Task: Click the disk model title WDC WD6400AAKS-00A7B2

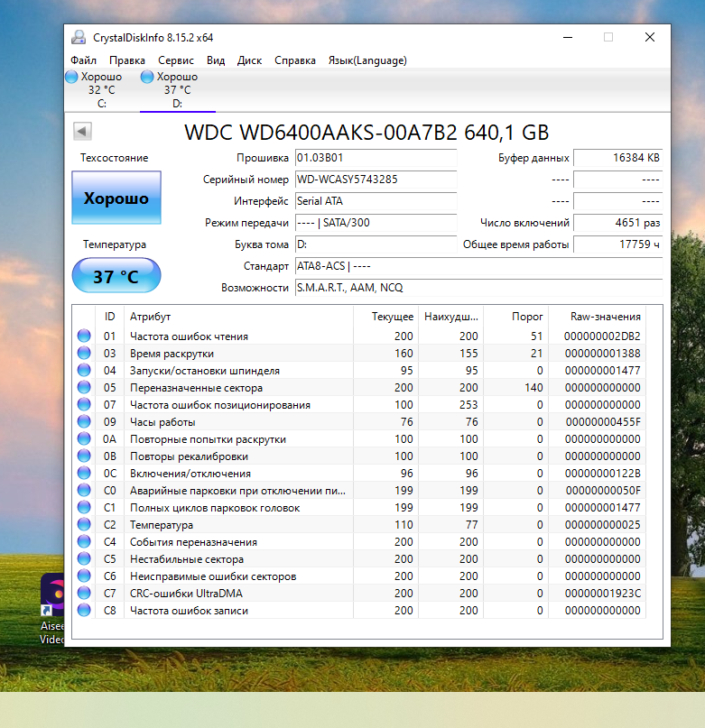Action: click(x=366, y=133)
